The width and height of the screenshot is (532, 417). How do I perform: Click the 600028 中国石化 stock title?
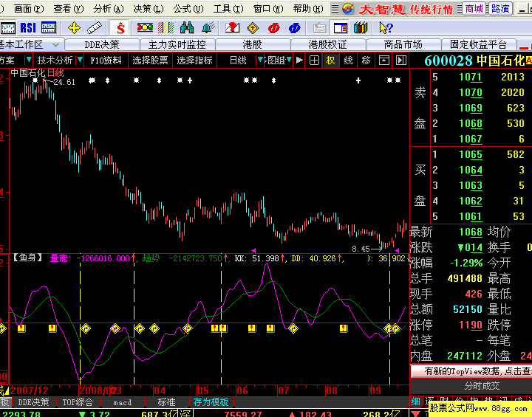[475, 61]
